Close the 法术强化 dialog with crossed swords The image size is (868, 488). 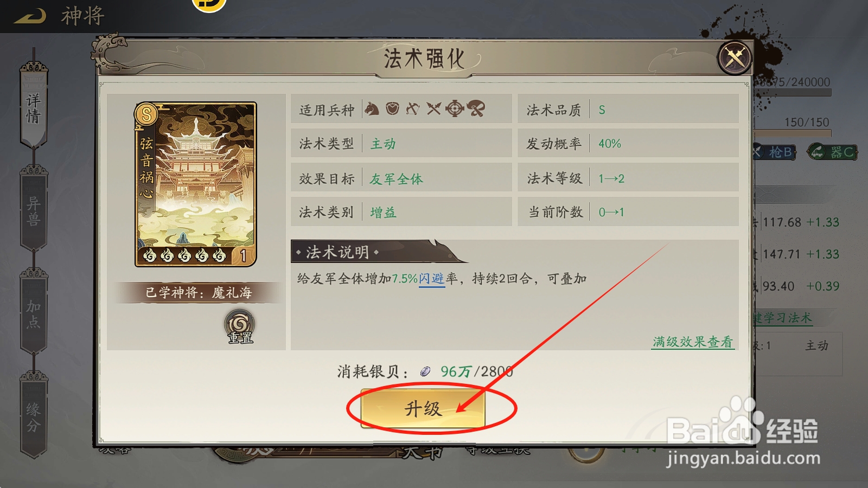click(x=735, y=57)
